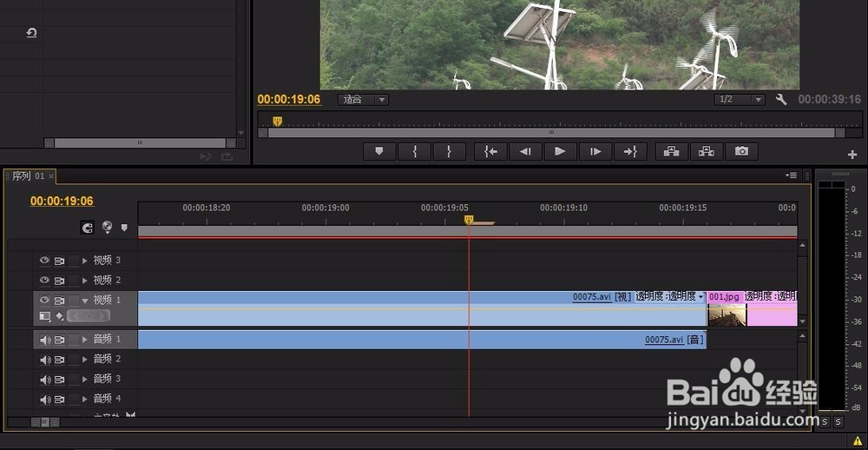
Task: Open the button editor plus icon
Action: (852, 155)
